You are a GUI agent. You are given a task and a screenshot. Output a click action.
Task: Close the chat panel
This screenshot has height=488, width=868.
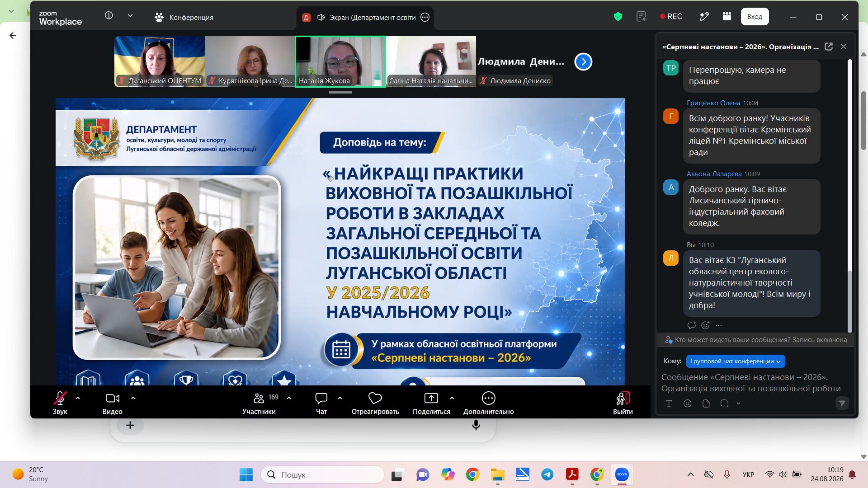coord(844,47)
